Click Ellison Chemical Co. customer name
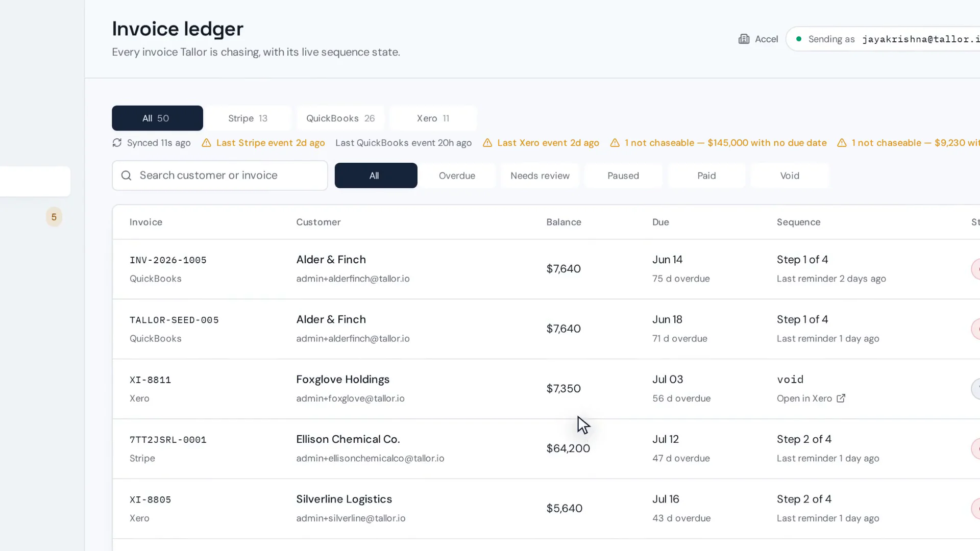Image resolution: width=980 pixels, height=551 pixels. pyautogui.click(x=348, y=439)
